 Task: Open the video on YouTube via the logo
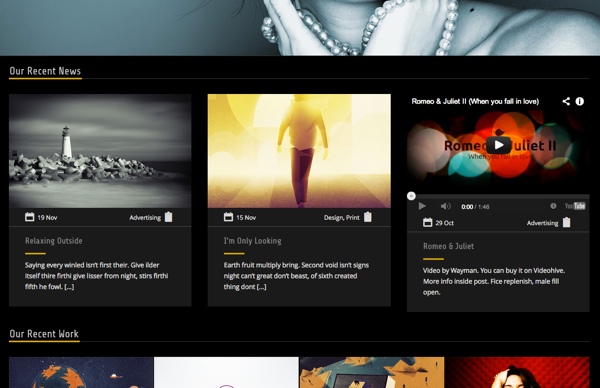575,206
